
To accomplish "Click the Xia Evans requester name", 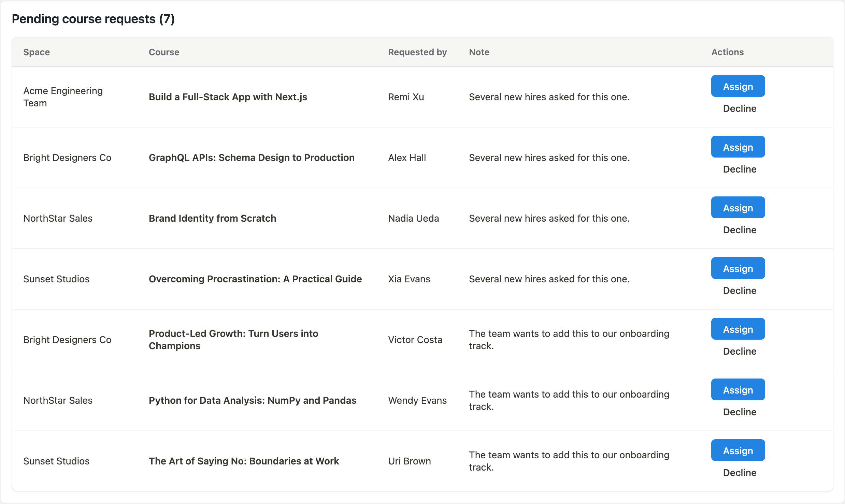I will 409,279.
